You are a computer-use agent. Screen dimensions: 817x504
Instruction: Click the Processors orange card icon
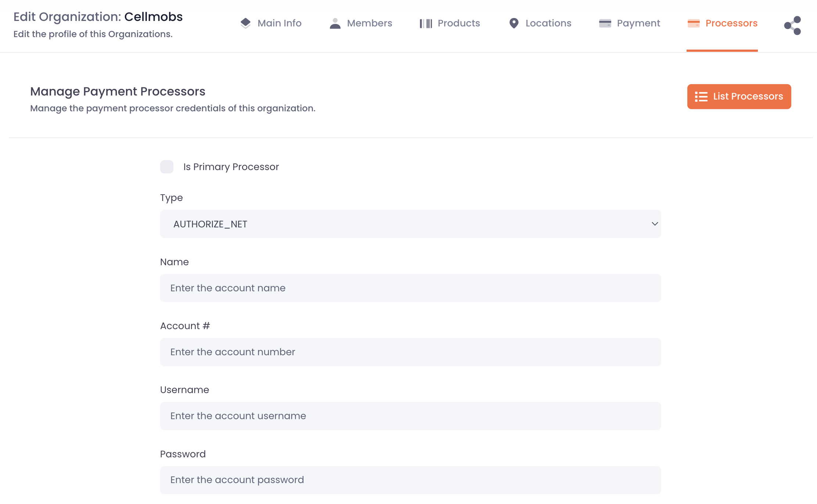(694, 23)
